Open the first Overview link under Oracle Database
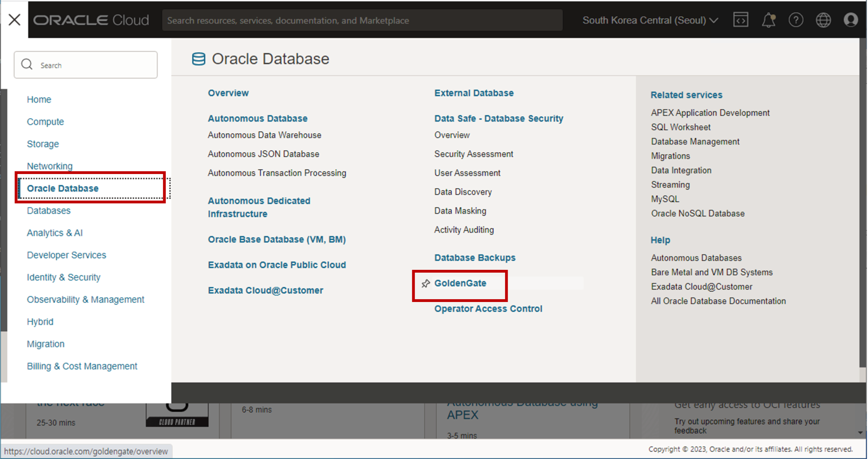This screenshot has height=459, width=868. coord(228,93)
